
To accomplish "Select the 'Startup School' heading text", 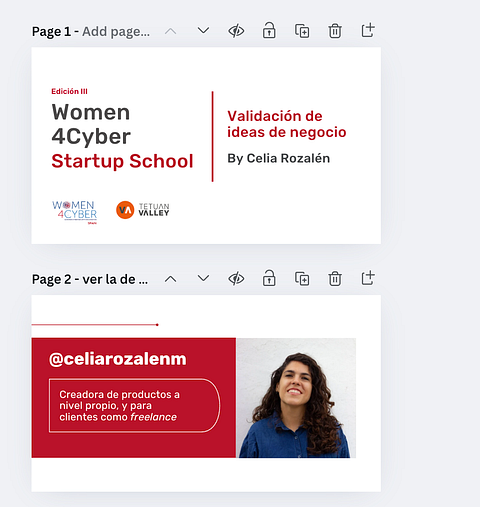I will 122,161.
